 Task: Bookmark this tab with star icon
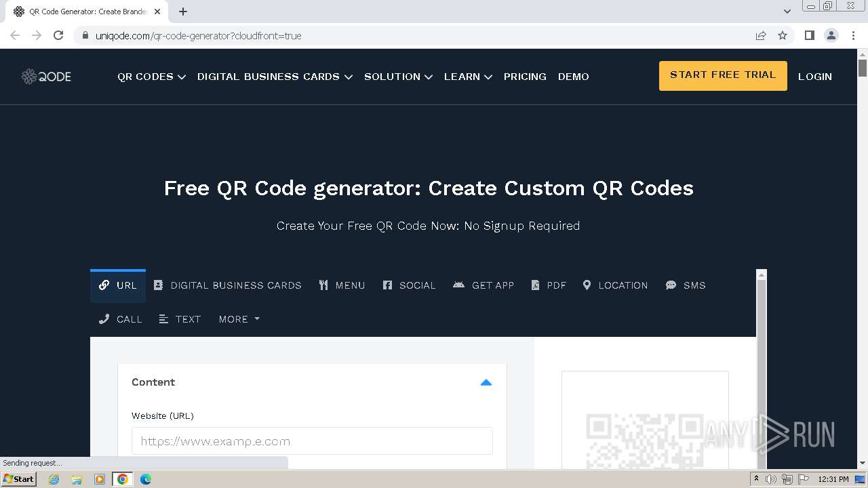click(783, 35)
